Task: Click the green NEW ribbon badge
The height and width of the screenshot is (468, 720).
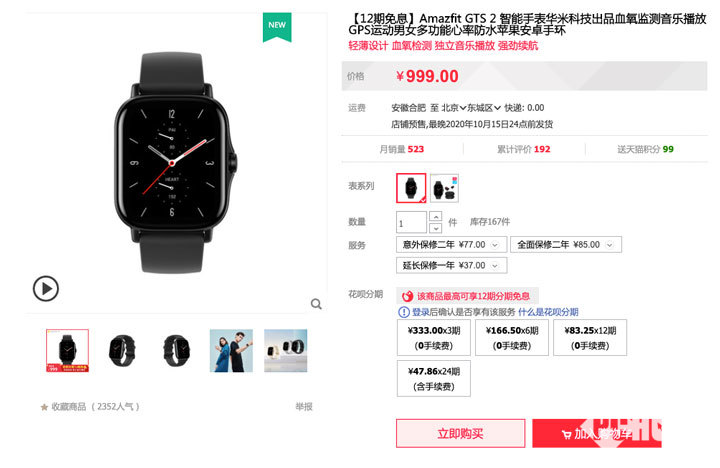Action: 277,27
